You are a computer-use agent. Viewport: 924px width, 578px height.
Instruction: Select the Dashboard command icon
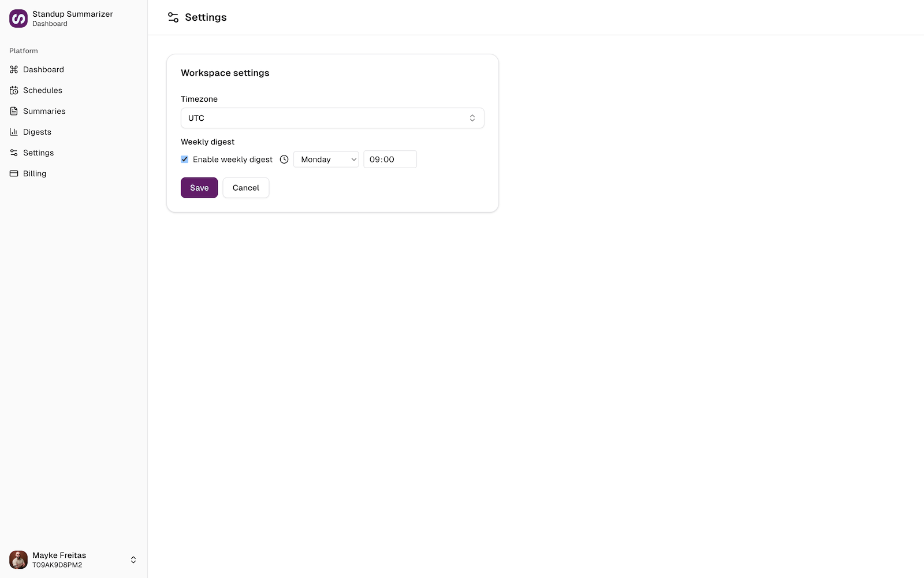(x=14, y=69)
